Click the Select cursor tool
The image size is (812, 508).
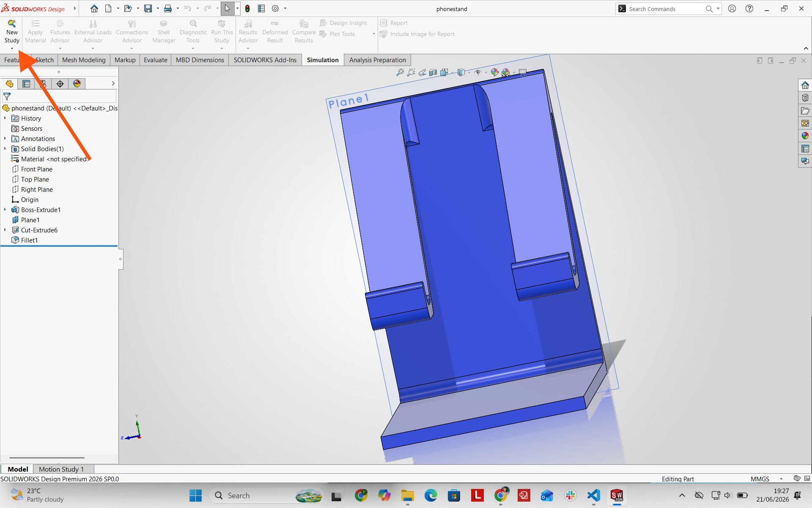(x=228, y=8)
